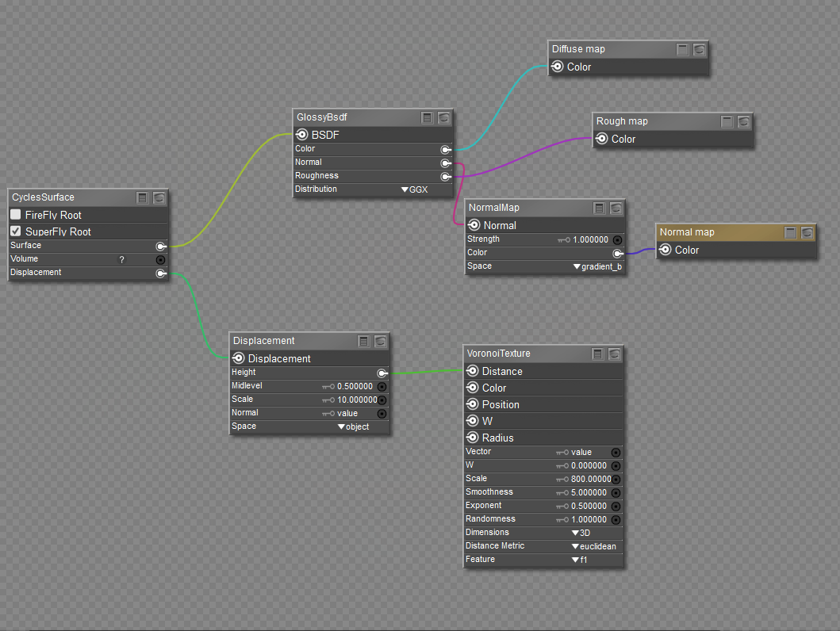
Task: Click the CyclesSurface Volume input plug
Action: tap(160, 259)
